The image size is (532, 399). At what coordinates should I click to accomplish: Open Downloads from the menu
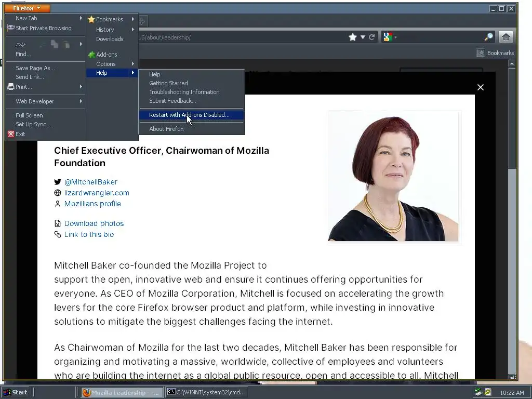[110, 39]
